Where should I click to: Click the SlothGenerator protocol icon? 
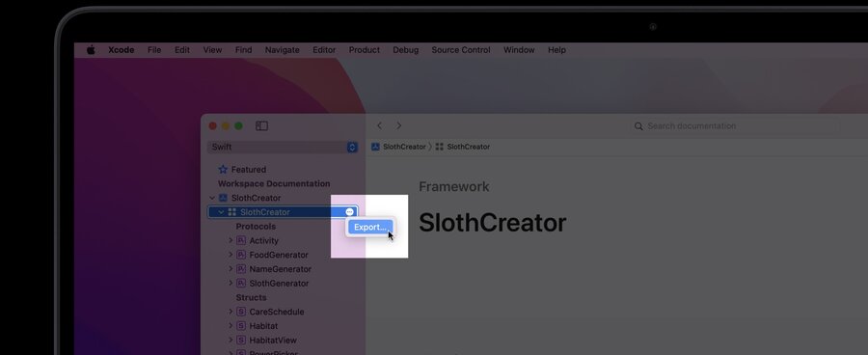pyautogui.click(x=241, y=283)
